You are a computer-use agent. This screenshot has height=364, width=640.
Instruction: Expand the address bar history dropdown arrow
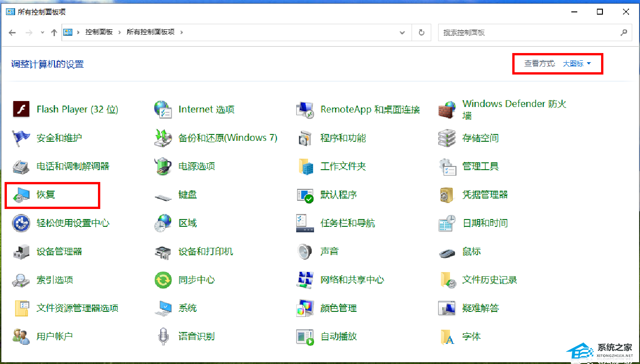pyautogui.click(x=402, y=32)
